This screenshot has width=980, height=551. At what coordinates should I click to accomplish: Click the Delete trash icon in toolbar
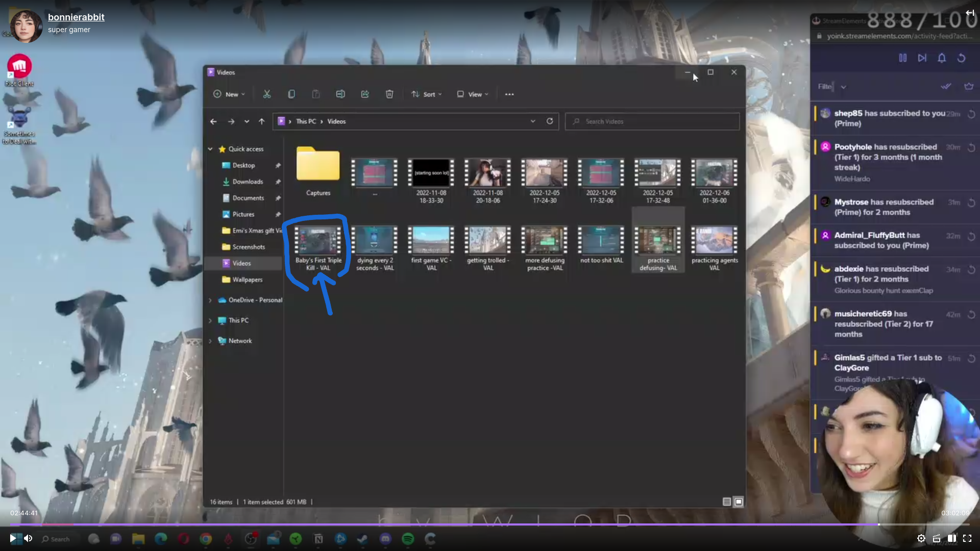coord(389,94)
